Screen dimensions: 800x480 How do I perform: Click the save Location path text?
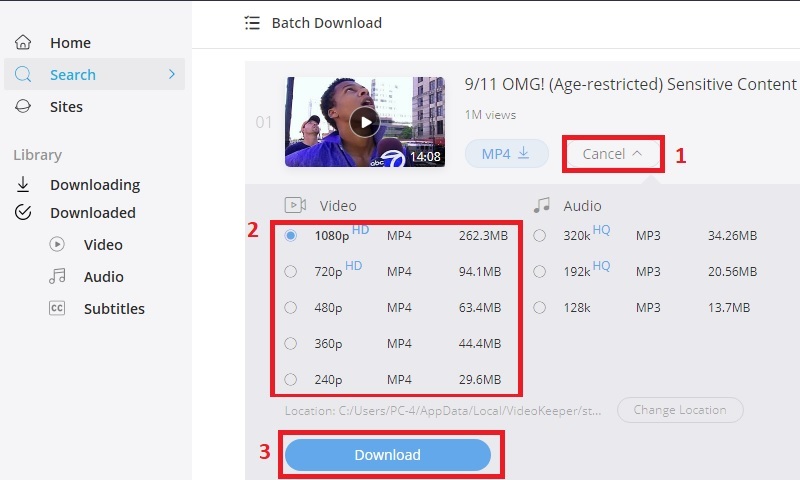(x=443, y=411)
